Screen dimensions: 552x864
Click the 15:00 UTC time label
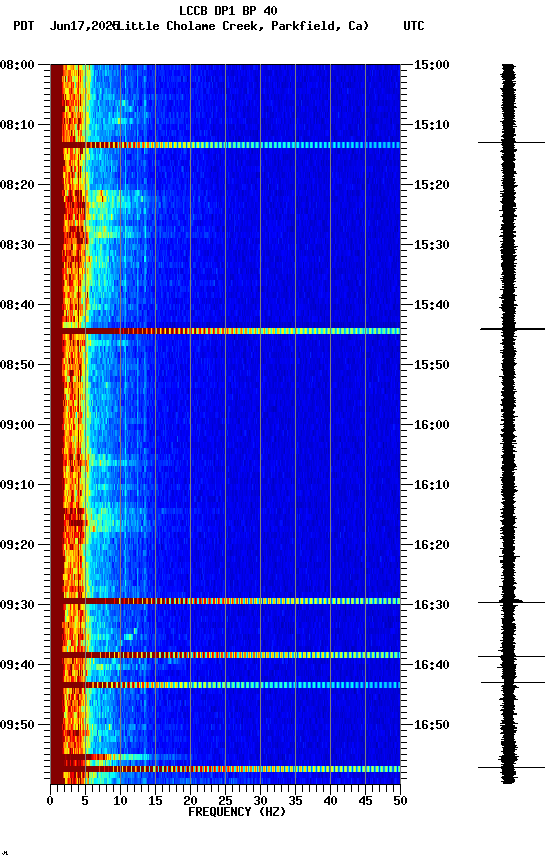(x=432, y=65)
